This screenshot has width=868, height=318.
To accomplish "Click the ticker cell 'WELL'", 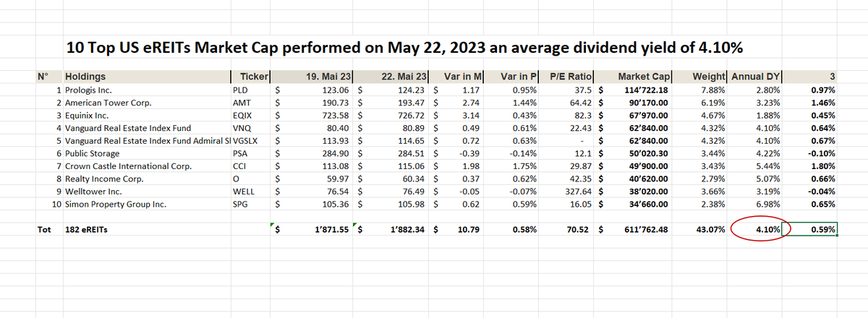I will point(250,192).
